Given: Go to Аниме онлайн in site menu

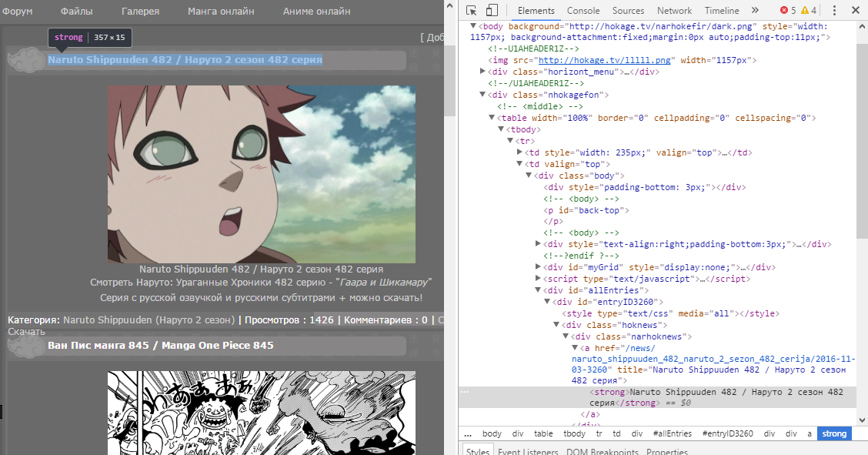Looking at the screenshot, I should 316,11.
